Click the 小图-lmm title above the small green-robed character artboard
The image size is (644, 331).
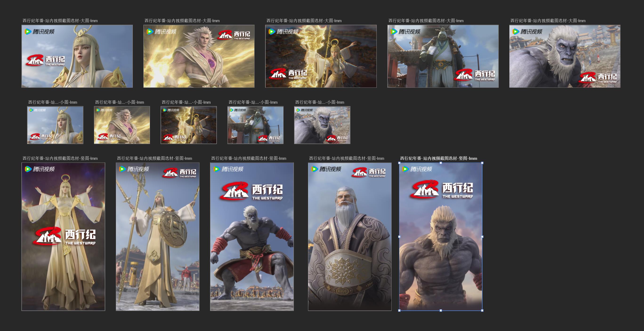pyautogui.click(x=253, y=102)
